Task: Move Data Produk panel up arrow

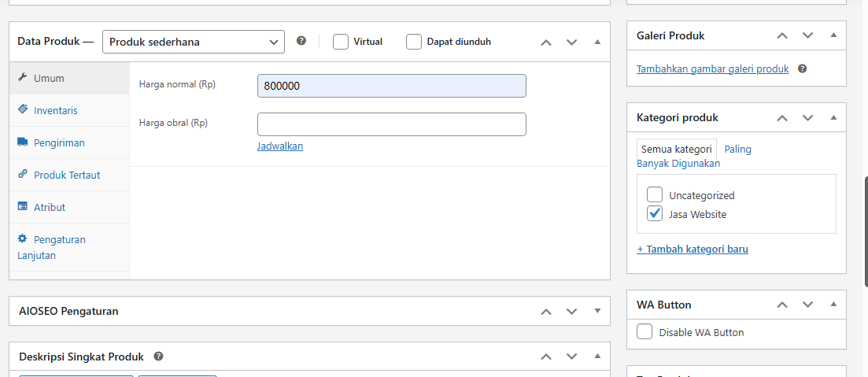Action: pyautogui.click(x=546, y=42)
